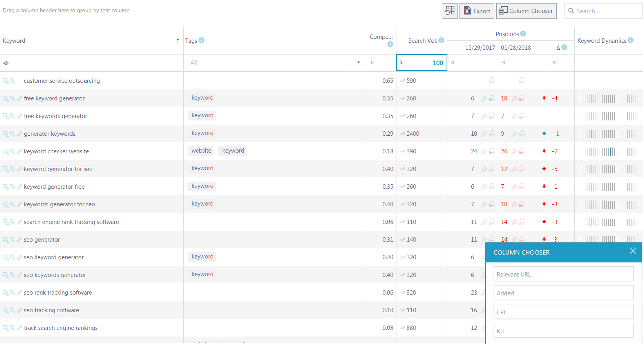Click keyword tag on seo keywords generator row

click(x=203, y=274)
